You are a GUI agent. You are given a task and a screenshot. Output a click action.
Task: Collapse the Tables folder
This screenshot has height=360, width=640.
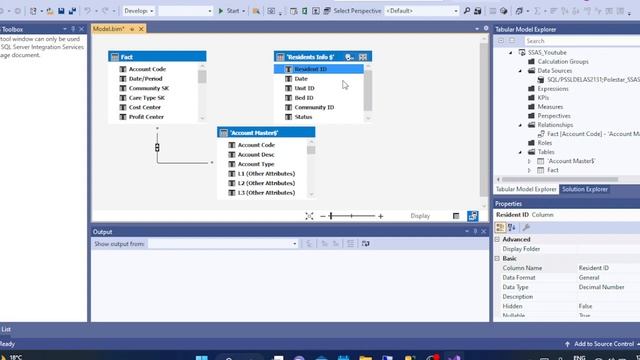pos(520,152)
